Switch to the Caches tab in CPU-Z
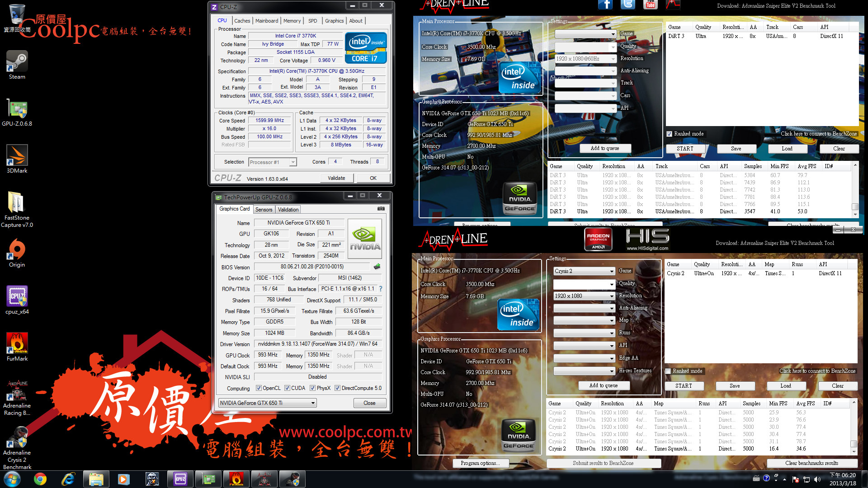The height and width of the screenshot is (488, 868). coord(242,21)
